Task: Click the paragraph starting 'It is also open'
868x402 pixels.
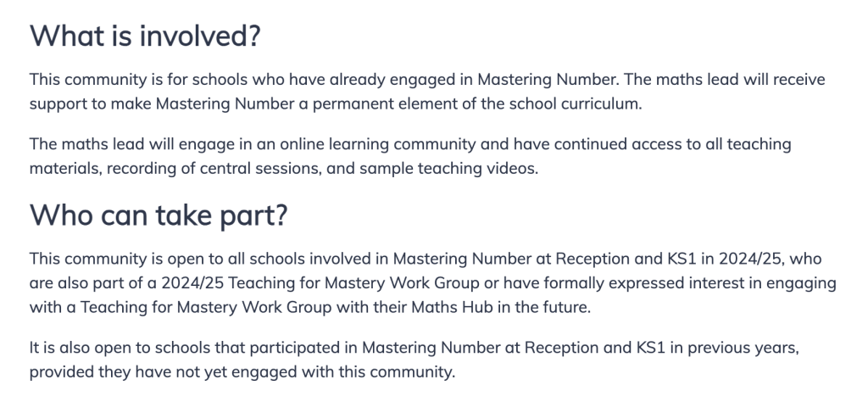Action: [414, 360]
